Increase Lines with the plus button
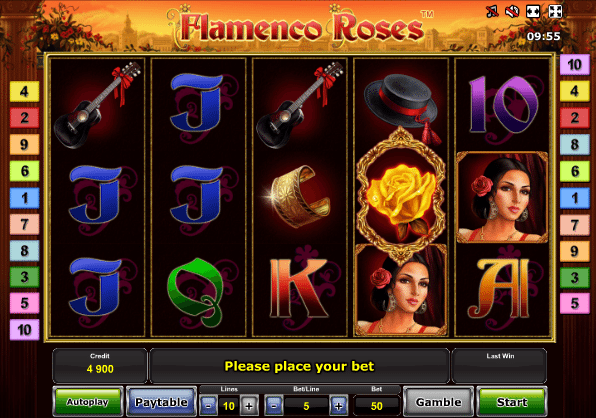The width and height of the screenshot is (596, 418). [249, 406]
